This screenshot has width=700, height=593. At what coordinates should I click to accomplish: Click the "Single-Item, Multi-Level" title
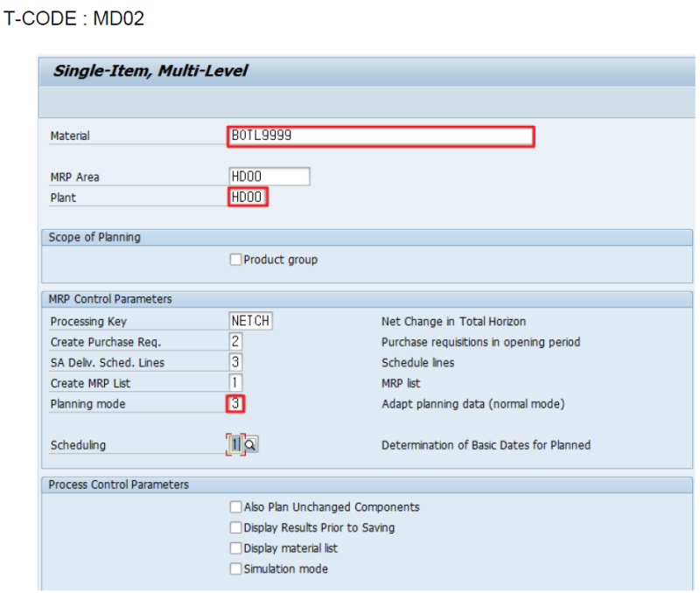point(150,71)
